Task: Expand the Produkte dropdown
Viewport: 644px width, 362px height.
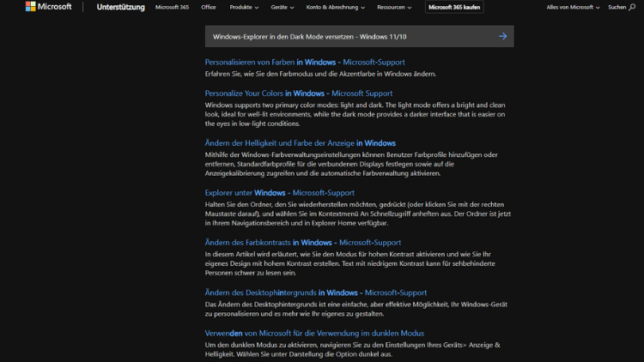Action: [244, 7]
